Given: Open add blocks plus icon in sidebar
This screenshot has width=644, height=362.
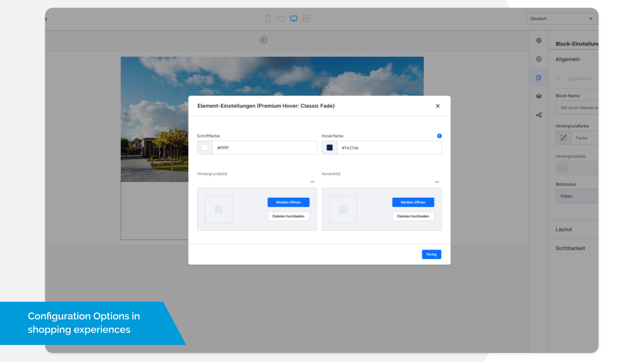Looking at the screenshot, I should click(539, 59).
